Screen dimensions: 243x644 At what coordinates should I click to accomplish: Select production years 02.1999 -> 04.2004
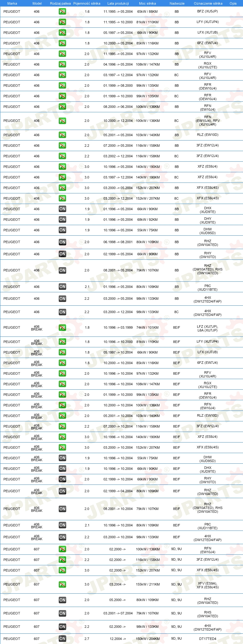pos(118,491)
